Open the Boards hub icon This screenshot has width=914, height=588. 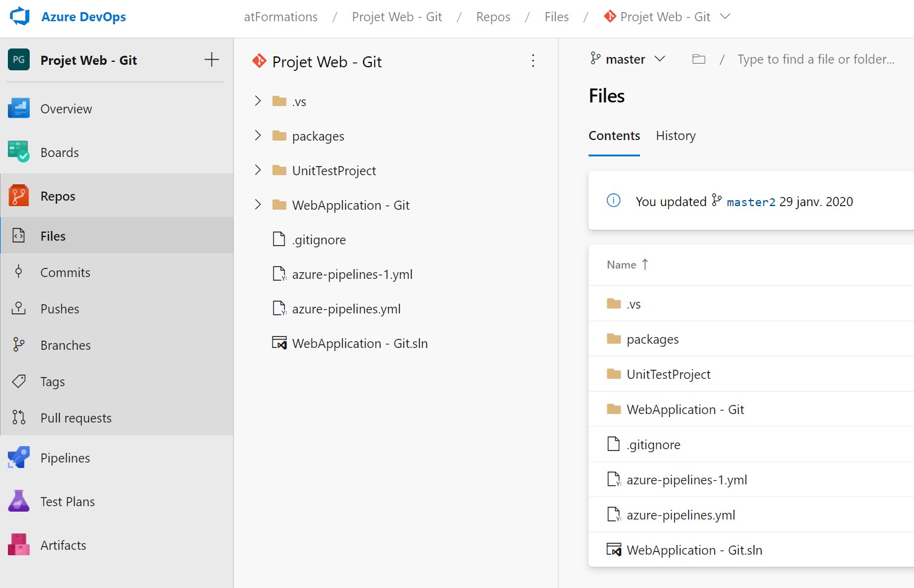coord(19,152)
